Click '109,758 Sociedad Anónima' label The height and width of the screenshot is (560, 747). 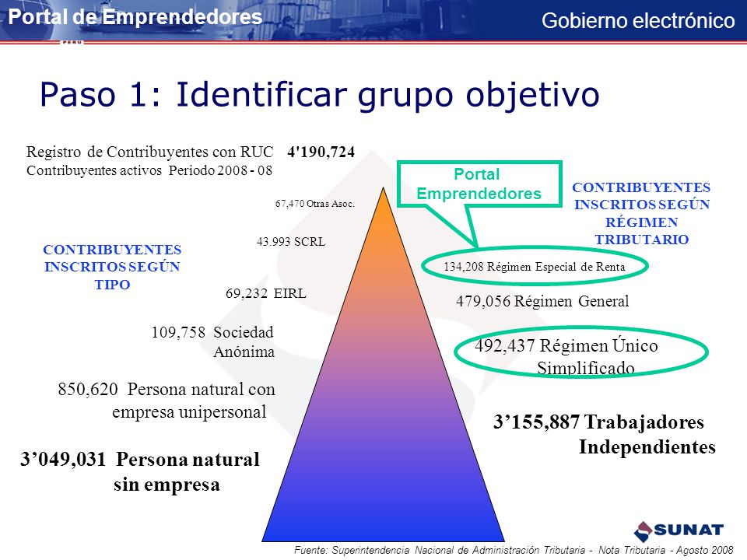tap(213, 342)
